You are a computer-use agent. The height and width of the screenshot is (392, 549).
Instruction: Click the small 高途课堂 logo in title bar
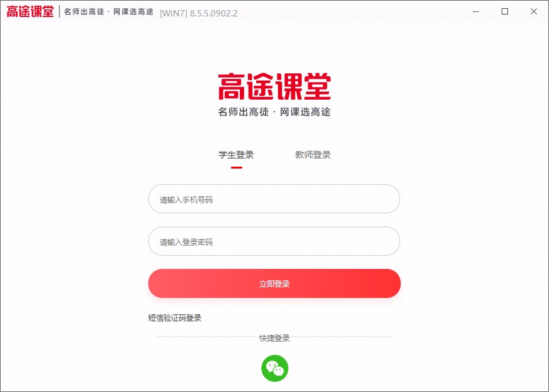(30, 11)
